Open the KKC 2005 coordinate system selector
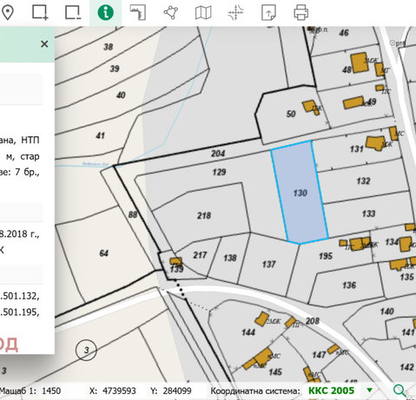This screenshot has height=400, width=416. (x=331, y=390)
